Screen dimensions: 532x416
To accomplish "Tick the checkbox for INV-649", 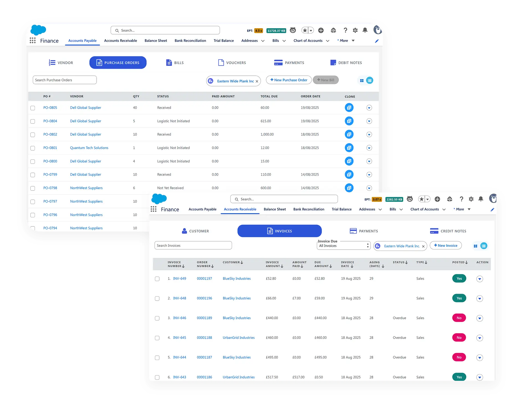I will click(x=157, y=279).
